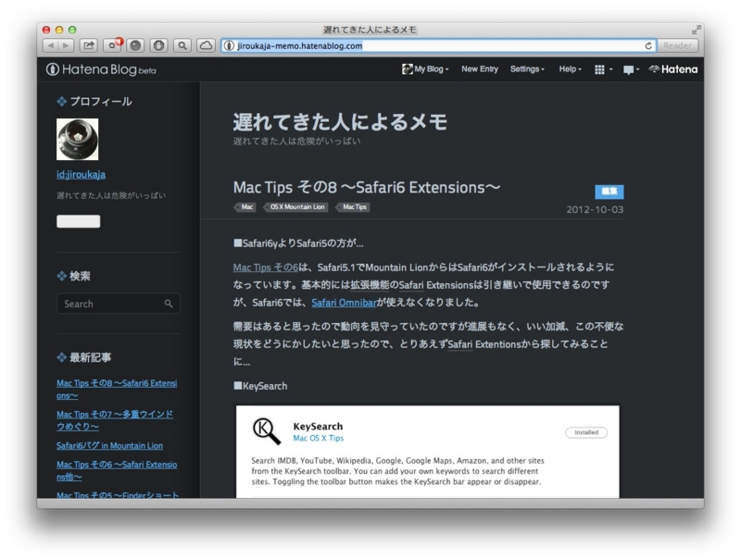
Task: Click the dark round extension button in toolbar
Action: [x=135, y=45]
